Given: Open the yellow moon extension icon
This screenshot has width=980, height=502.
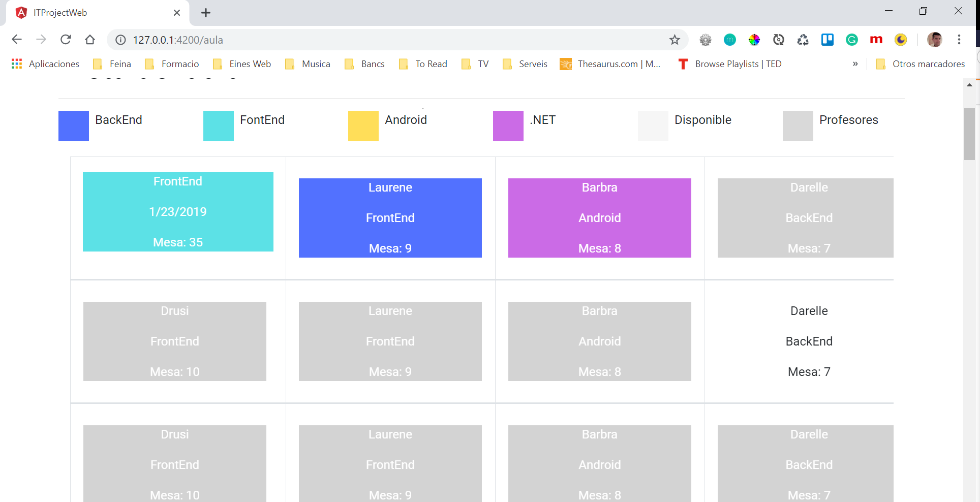Looking at the screenshot, I should tap(901, 40).
